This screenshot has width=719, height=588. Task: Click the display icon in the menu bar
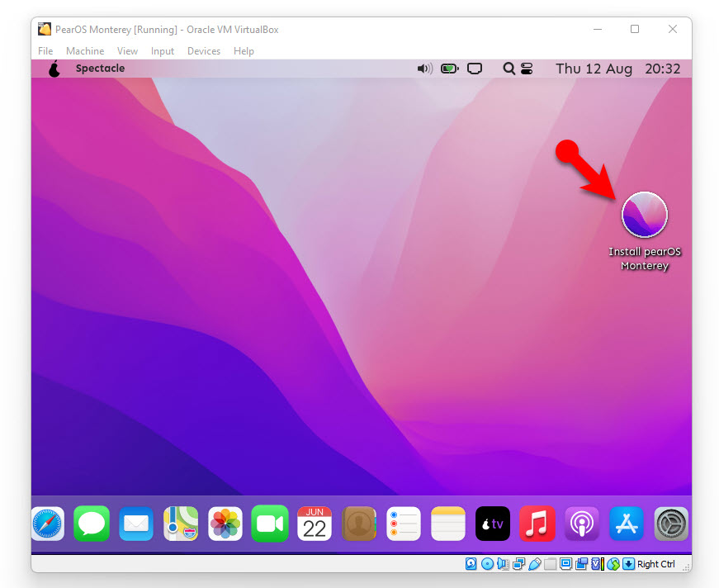475,69
